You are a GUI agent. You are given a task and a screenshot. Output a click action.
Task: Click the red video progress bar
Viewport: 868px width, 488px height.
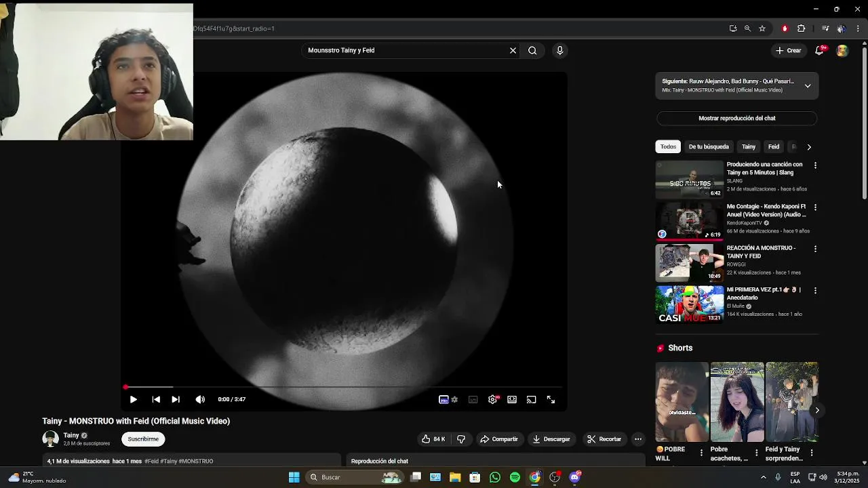[343, 387]
